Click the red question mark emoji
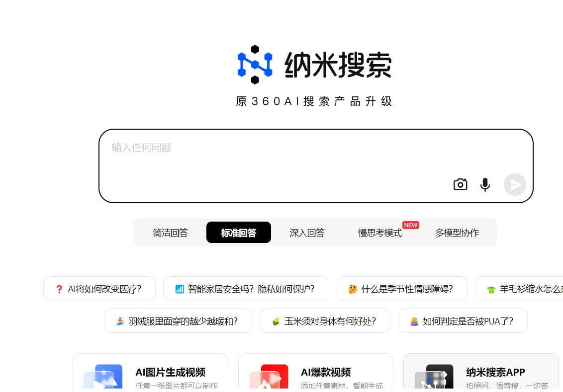563x392 pixels. click(x=59, y=289)
